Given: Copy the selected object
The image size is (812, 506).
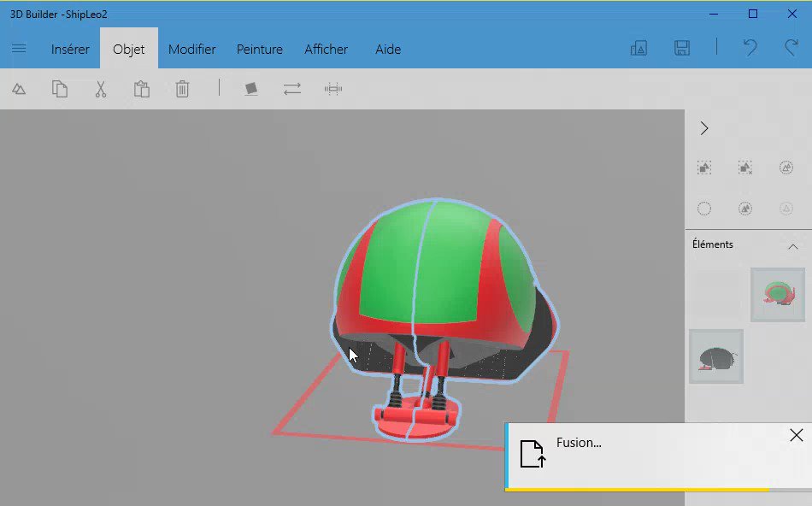Looking at the screenshot, I should [x=60, y=89].
